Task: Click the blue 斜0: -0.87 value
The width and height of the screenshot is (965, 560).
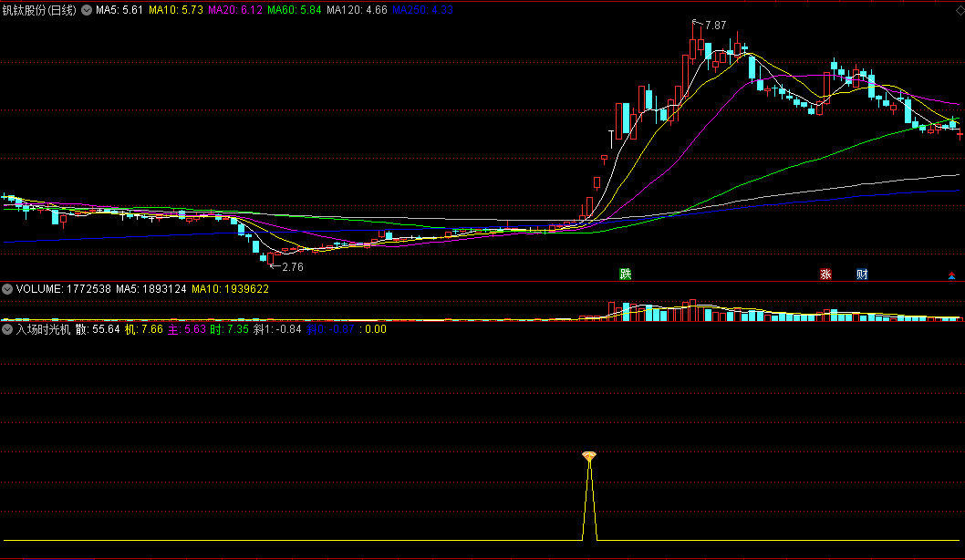Action: [x=330, y=329]
